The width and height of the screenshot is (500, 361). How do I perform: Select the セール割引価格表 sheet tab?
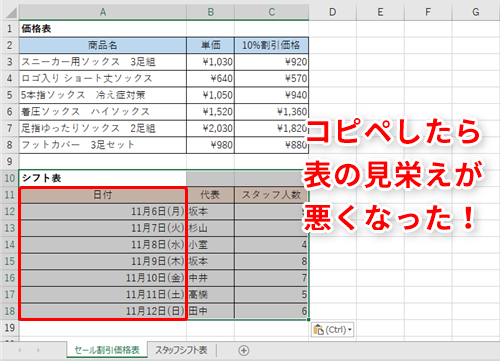coord(107,350)
